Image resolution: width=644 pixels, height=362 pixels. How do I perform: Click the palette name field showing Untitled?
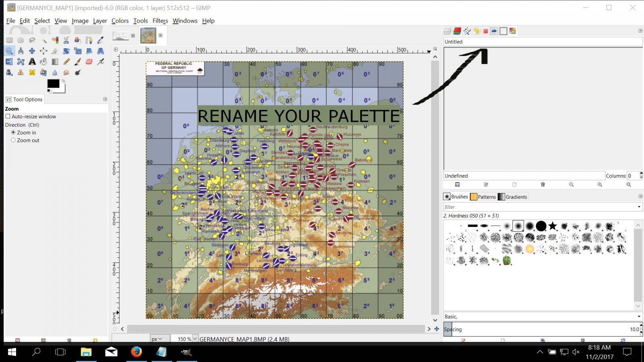point(543,41)
